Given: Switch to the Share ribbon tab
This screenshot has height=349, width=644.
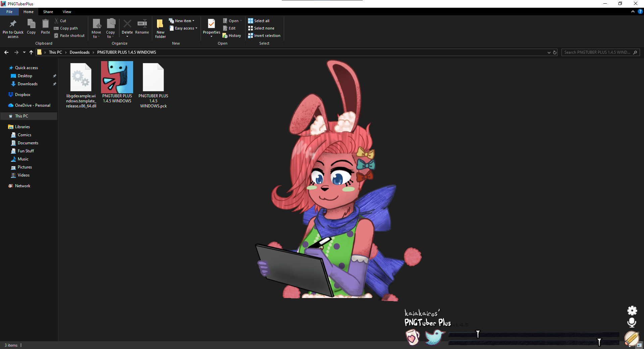Looking at the screenshot, I should (x=48, y=12).
